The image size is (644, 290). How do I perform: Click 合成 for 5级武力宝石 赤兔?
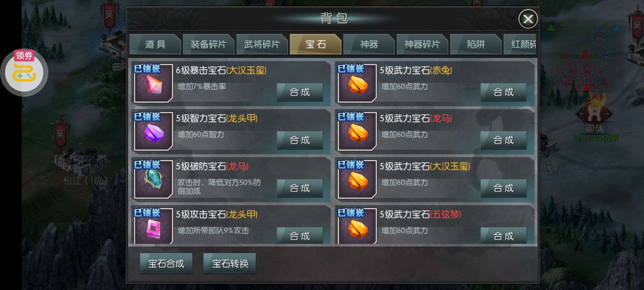click(x=503, y=92)
